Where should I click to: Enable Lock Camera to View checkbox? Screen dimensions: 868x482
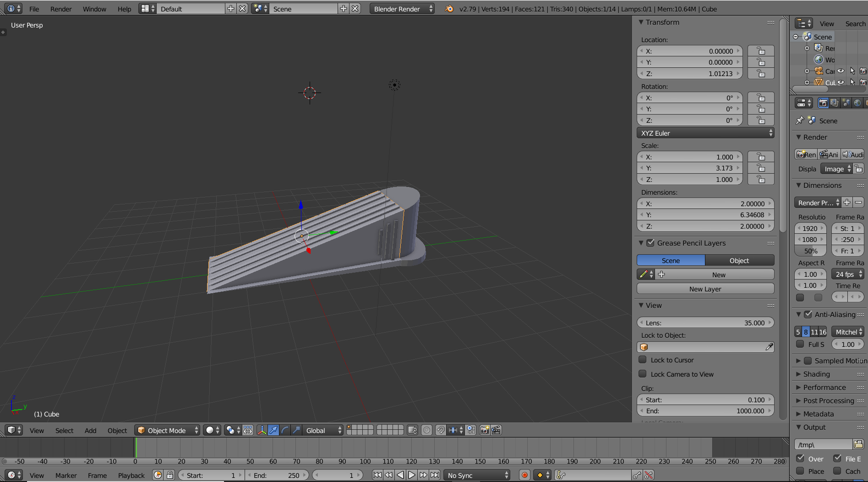(643, 374)
